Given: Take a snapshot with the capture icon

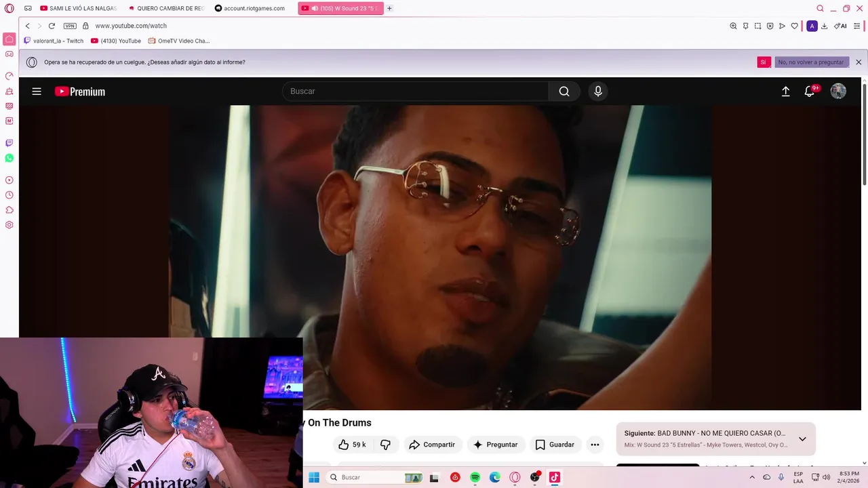Looking at the screenshot, I should 757,26.
